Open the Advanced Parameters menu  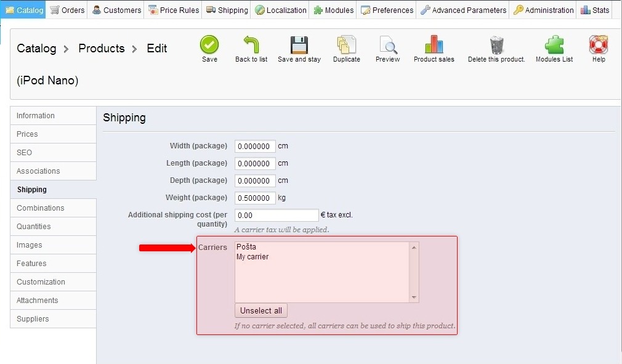pyautogui.click(x=463, y=10)
